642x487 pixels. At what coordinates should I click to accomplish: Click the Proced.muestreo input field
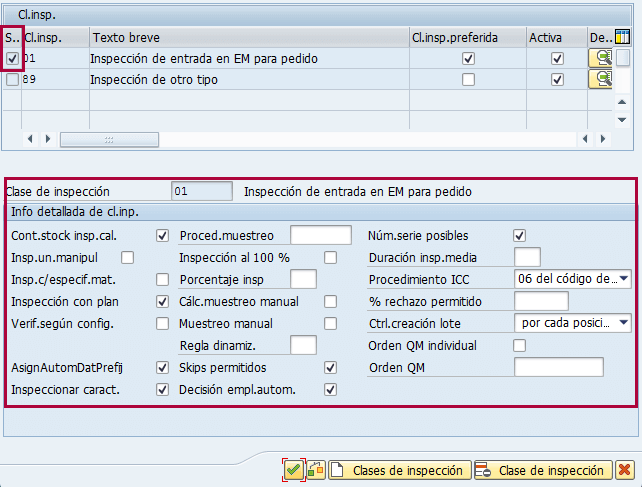coord(321,235)
